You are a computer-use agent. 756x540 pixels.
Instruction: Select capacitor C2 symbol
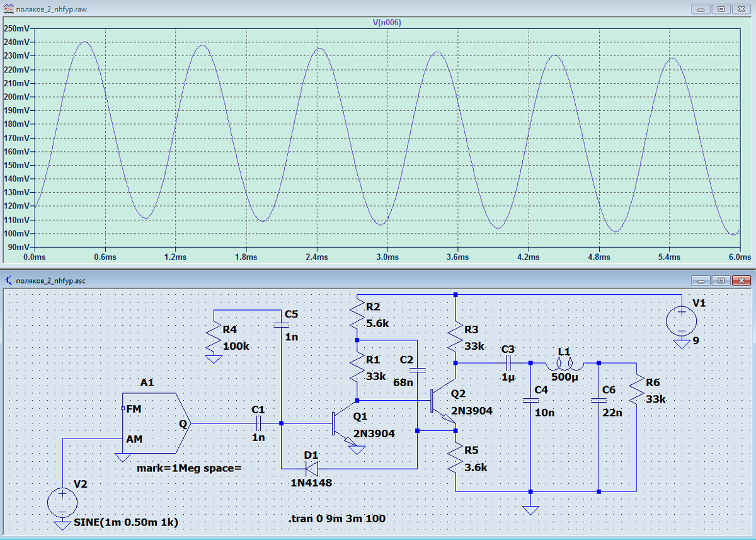417,371
